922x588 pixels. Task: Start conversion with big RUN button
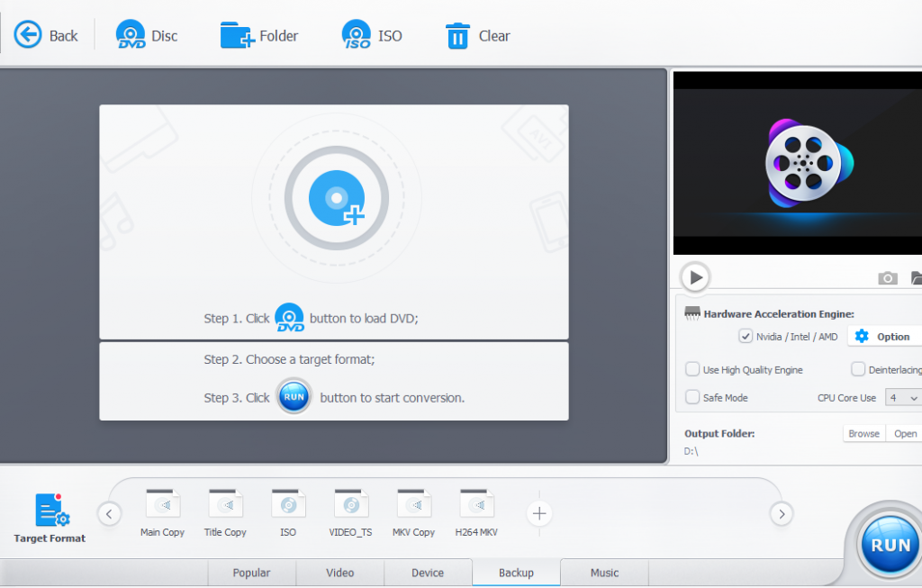[x=889, y=545]
